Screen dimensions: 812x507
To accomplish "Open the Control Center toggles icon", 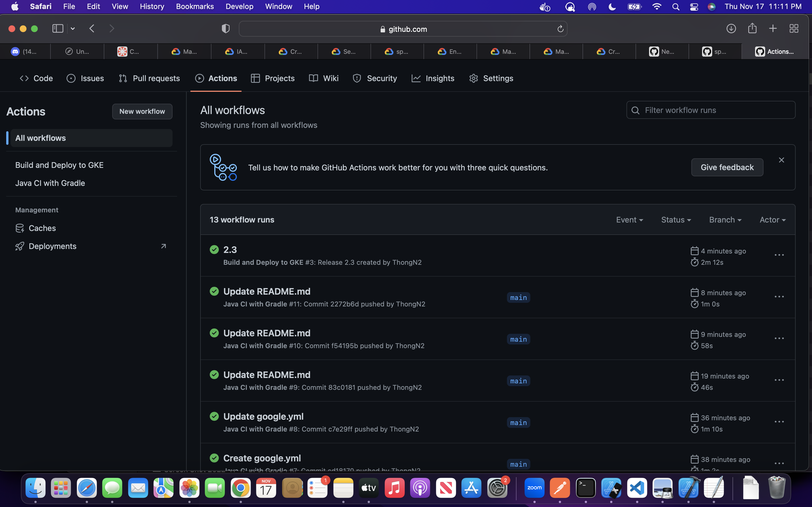I will pyautogui.click(x=694, y=7).
